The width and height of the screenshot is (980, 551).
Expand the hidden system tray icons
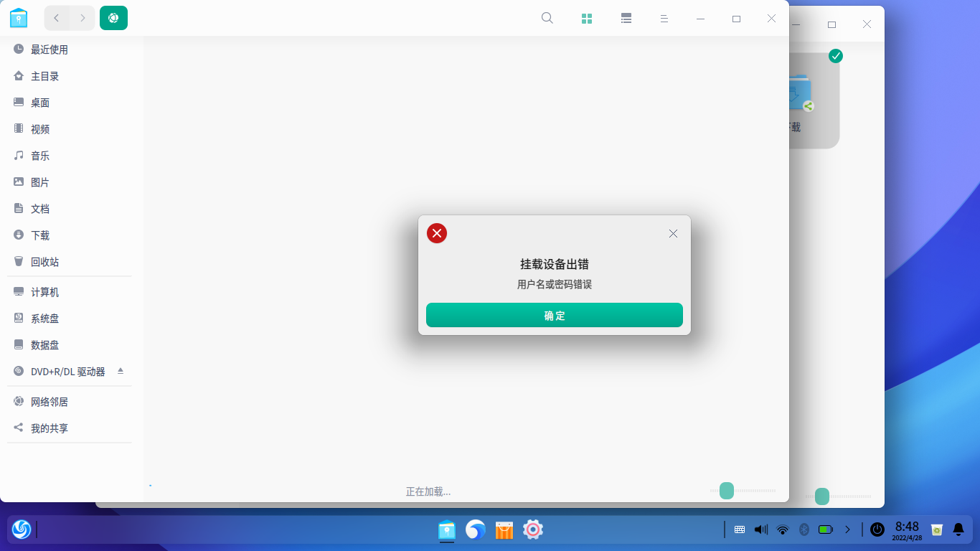[x=848, y=529]
